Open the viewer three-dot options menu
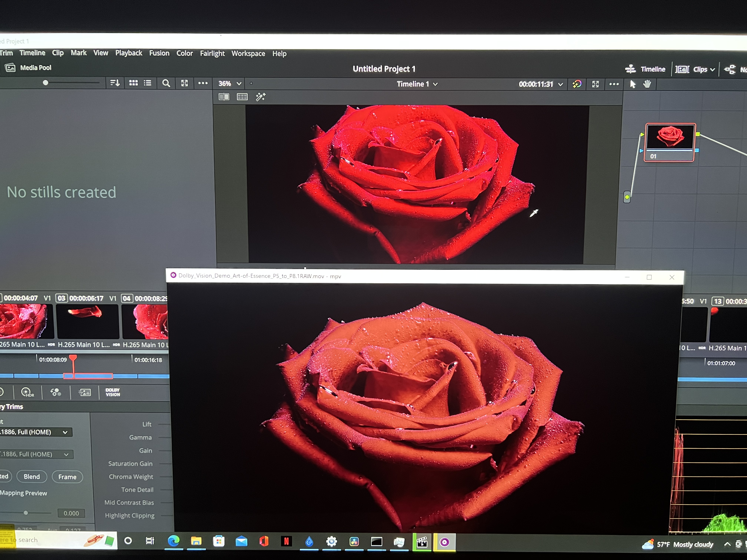Screen dimensions: 747x560 pos(614,84)
